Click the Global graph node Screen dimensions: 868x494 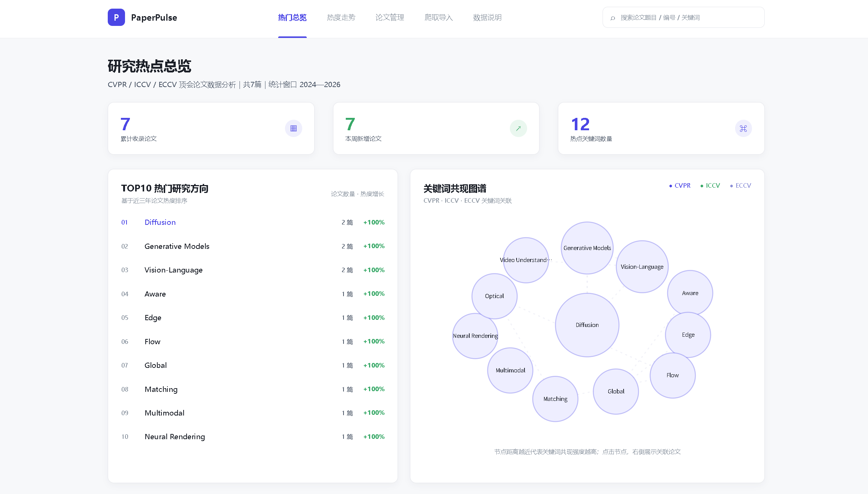[616, 392]
